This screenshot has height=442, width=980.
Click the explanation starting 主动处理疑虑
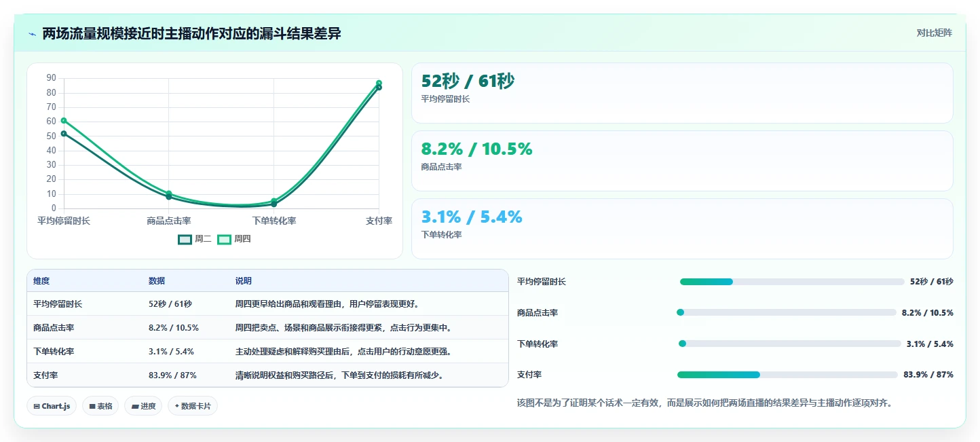[344, 352]
